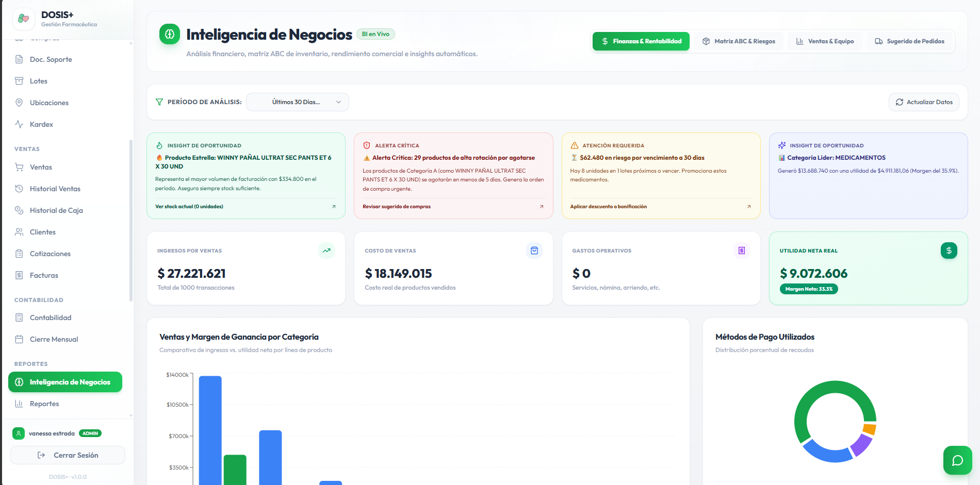Viewport: 980px width, 485px height.
Task: Open Inteligencia de Negocios in sidebar
Action: click(x=65, y=382)
